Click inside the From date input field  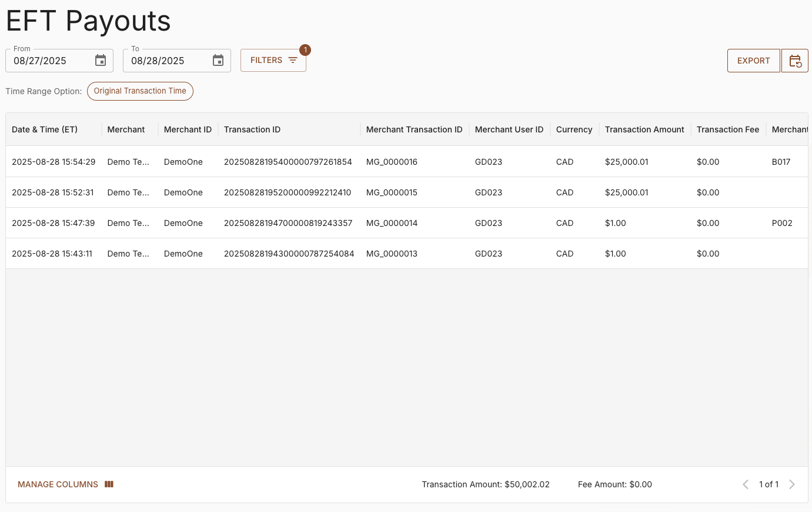[x=50, y=61]
